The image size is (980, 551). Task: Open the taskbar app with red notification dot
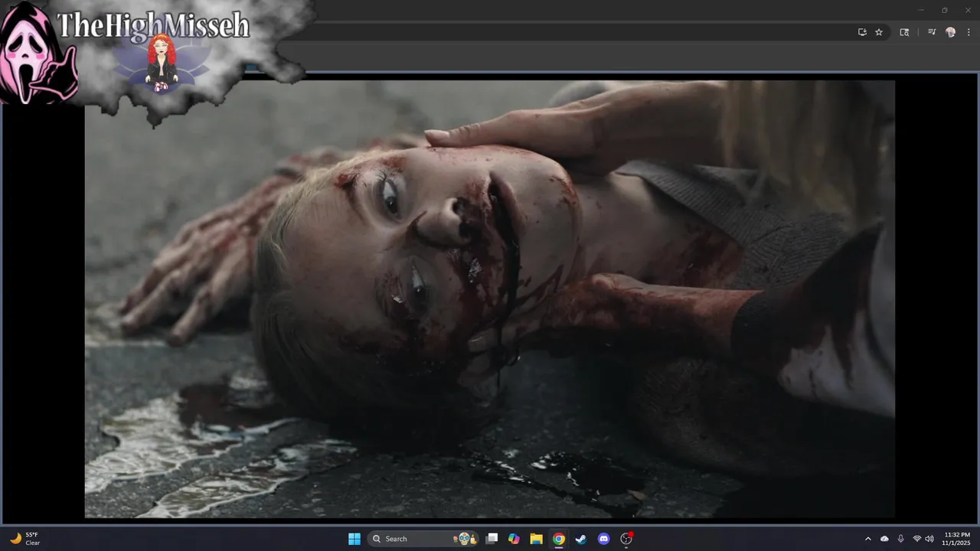coord(626,539)
